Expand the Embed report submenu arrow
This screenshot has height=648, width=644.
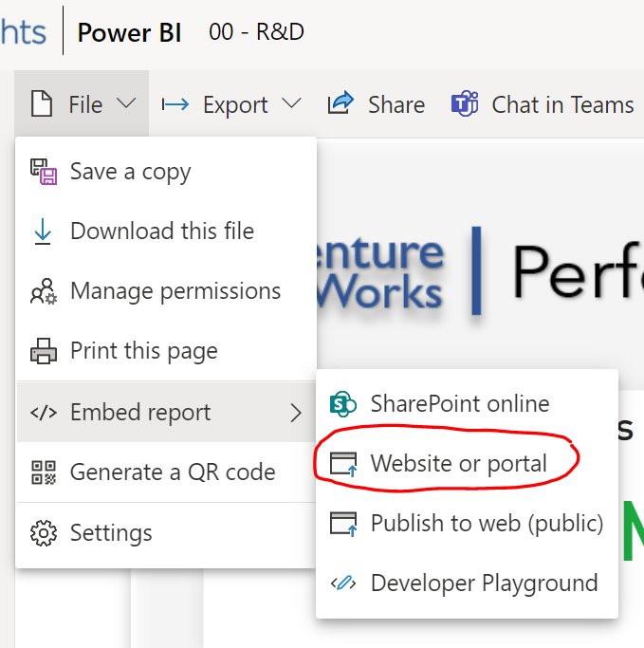(296, 413)
